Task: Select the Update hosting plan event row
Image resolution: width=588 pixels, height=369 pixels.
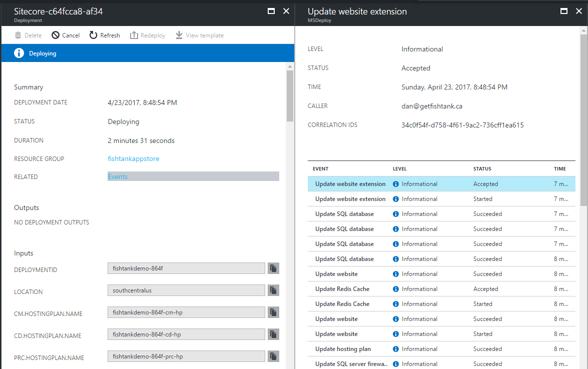Action: (x=441, y=349)
